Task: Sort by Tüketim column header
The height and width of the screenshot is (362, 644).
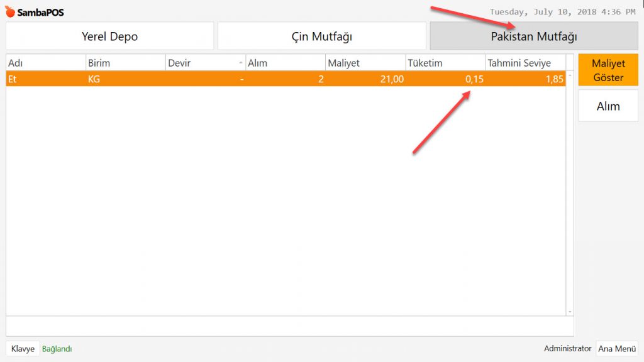Action: pyautogui.click(x=445, y=63)
